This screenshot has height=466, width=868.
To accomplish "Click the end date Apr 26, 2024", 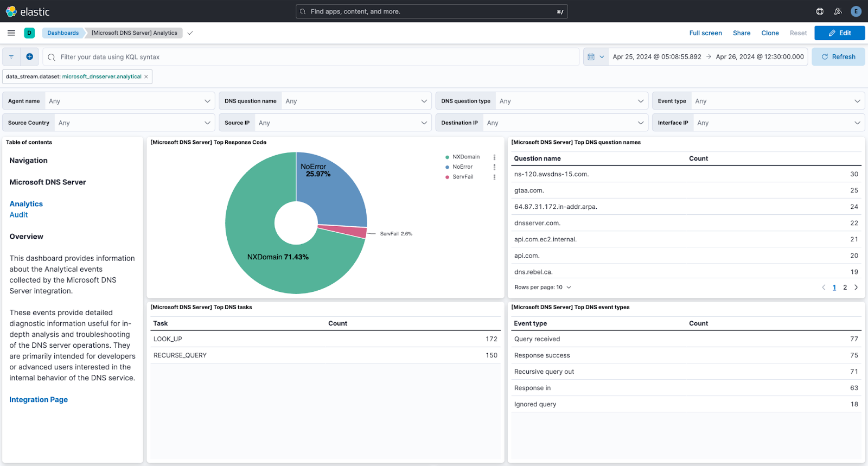I will coord(759,57).
